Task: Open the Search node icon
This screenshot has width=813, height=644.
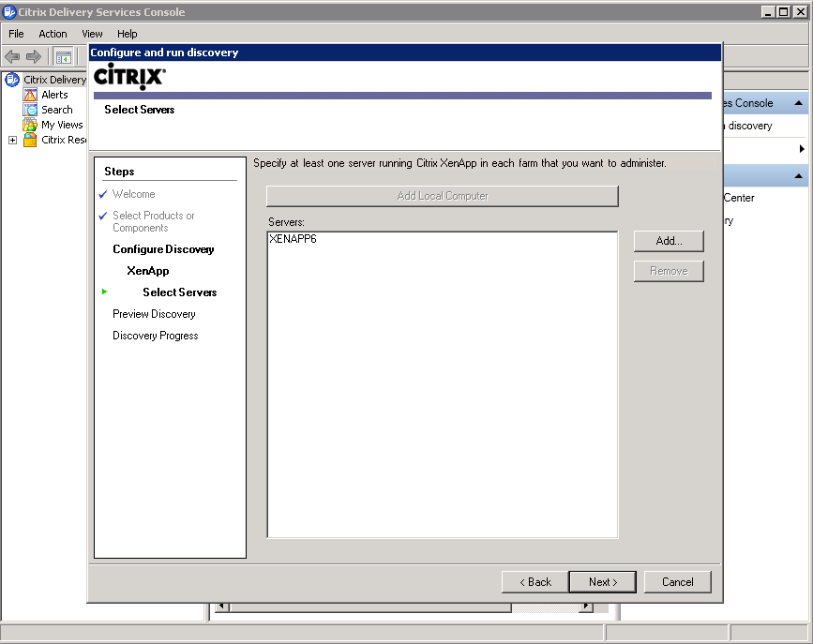Action: pos(30,110)
